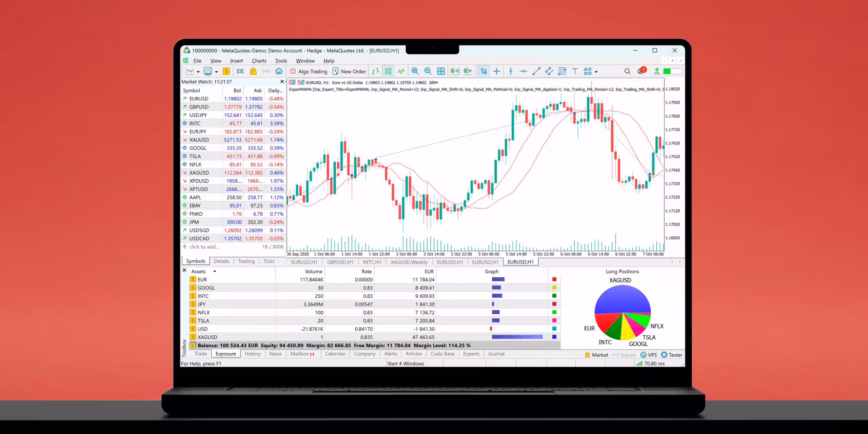Zoom in on the chart
Screen dimensions: 868x434
(x=415, y=71)
